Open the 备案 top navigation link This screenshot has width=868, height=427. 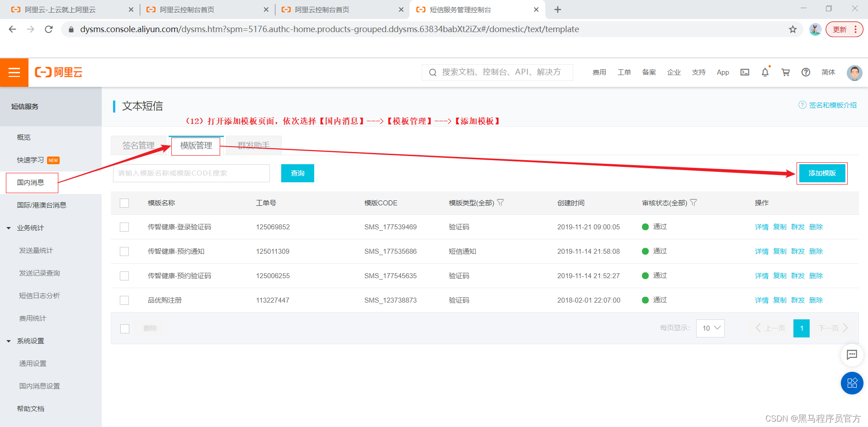tap(649, 72)
